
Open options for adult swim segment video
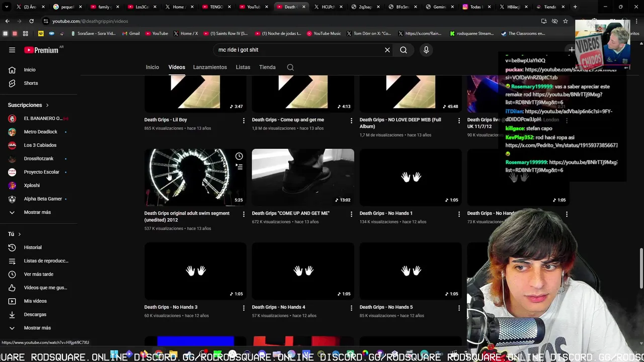[244, 214]
